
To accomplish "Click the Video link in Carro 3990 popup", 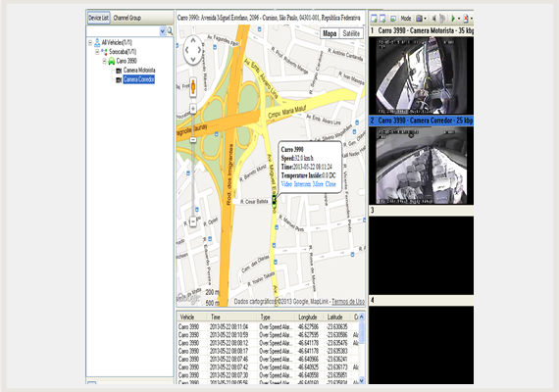I will point(286,184).
